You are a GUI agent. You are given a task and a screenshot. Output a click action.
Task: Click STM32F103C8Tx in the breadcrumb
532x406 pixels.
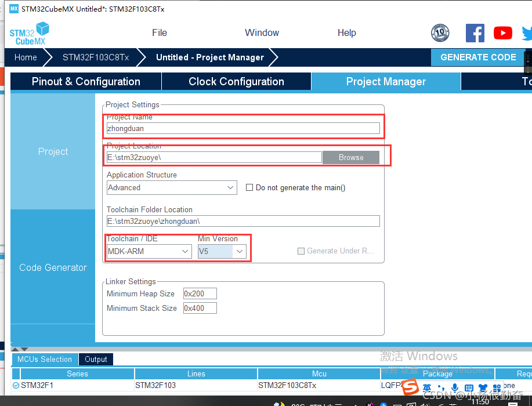pyautogui.click(x=96, y=57)
